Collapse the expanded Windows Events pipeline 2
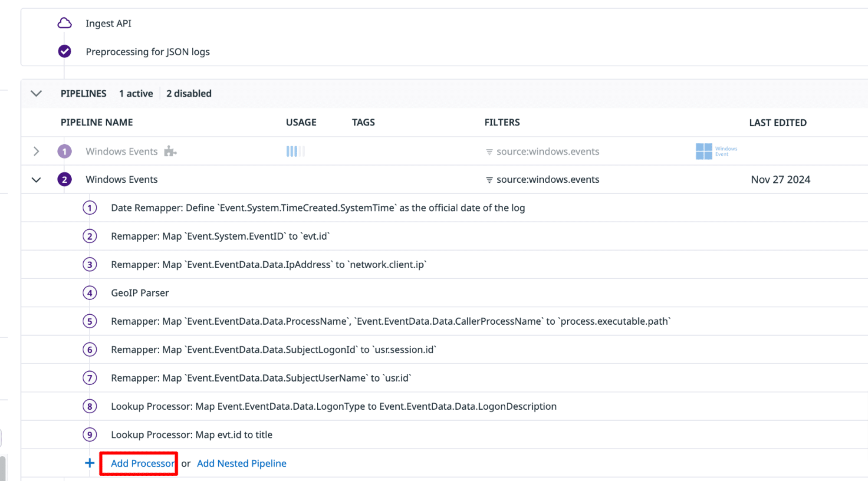Viewport: 868px width, 481px height. pyautogui.click(x=36, y=179)
